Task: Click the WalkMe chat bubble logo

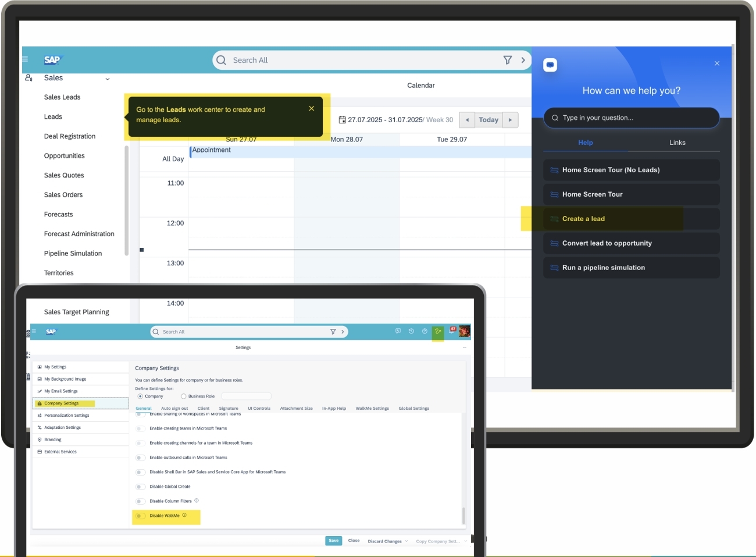Action: pyautogui.click(x=550, y=65)
